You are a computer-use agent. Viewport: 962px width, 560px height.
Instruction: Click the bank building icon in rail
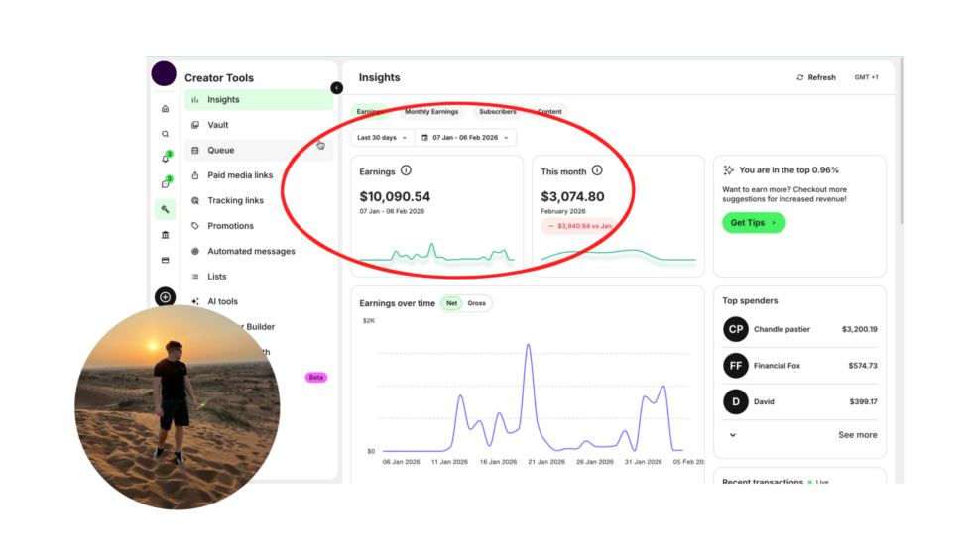click(165, 235)
